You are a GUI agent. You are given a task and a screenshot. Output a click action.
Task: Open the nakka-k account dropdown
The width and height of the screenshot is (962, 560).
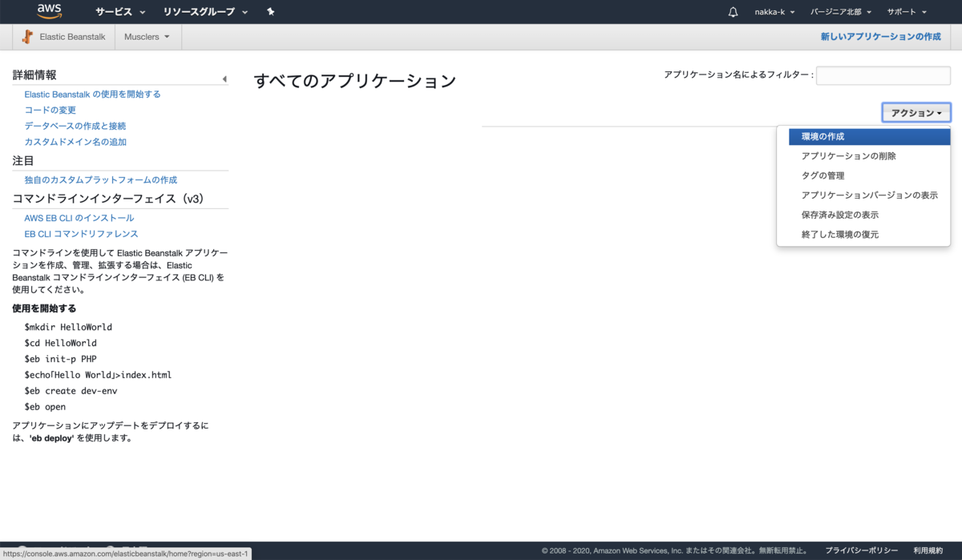click(774, 12)
